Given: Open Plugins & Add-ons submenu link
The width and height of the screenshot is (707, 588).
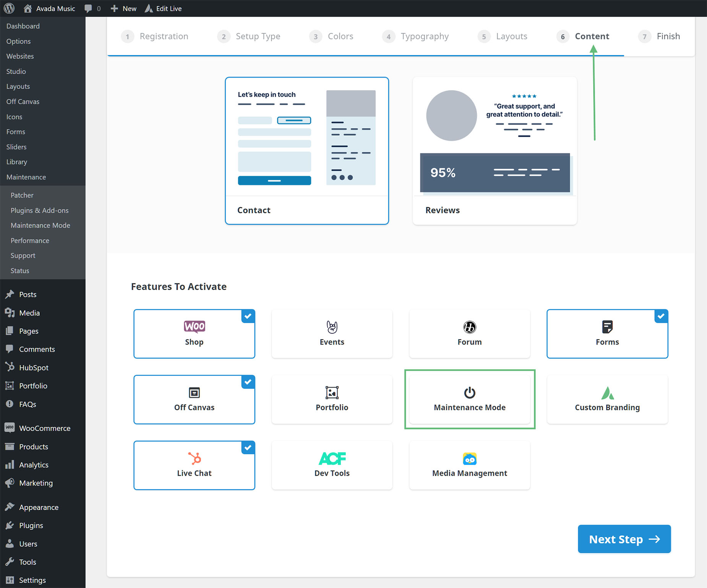Looking at the screenshot, I should (x=40, y=211).
